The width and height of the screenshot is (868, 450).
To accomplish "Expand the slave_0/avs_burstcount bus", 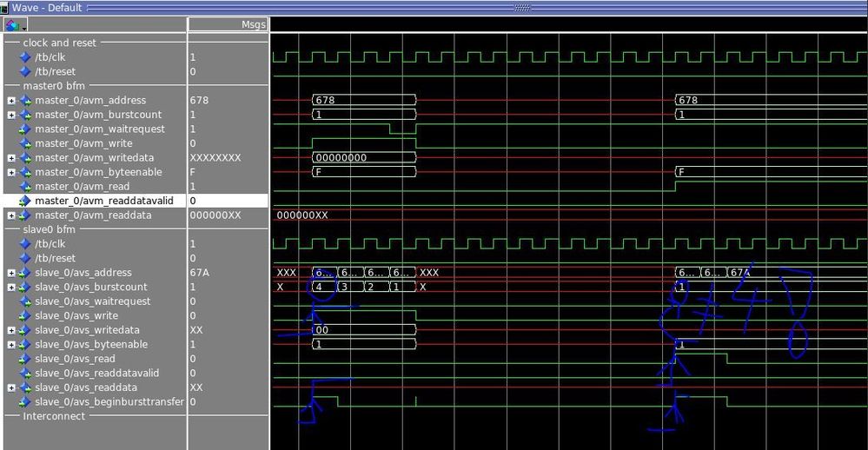I will pos(11,287).
